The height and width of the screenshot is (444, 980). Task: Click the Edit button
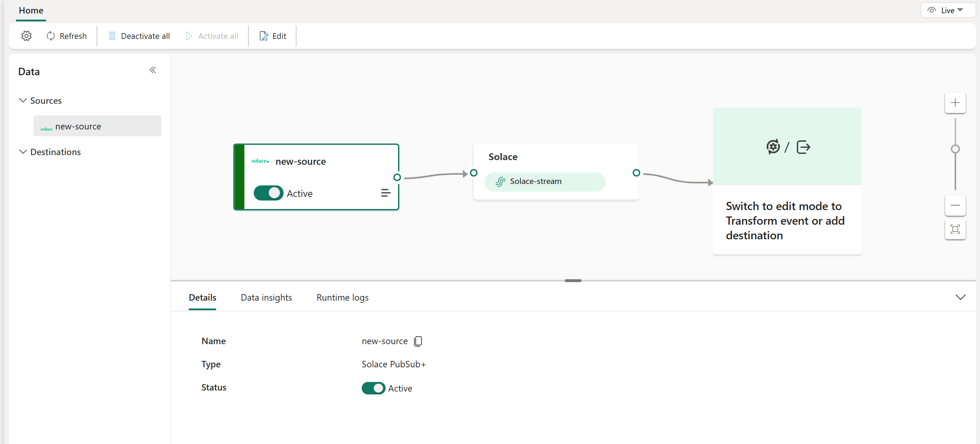pyautogui.click(x=273, y=36)
